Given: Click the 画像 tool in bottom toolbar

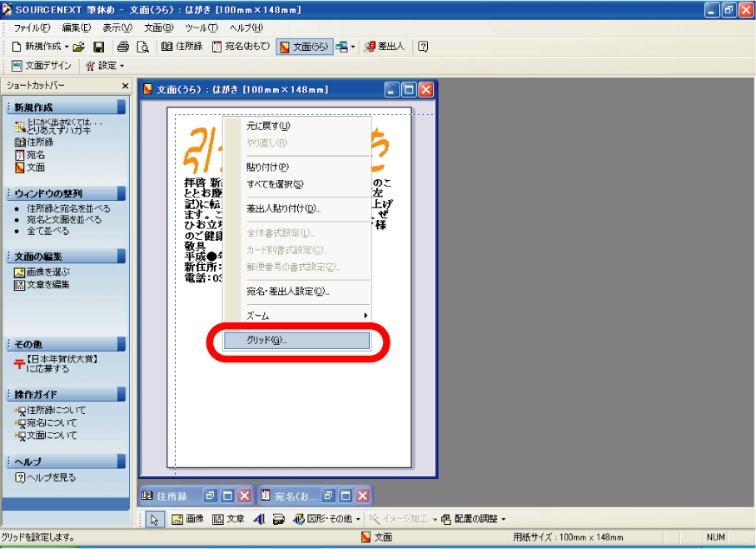Looking at the screenshot, I should click(x=188, y=519).
